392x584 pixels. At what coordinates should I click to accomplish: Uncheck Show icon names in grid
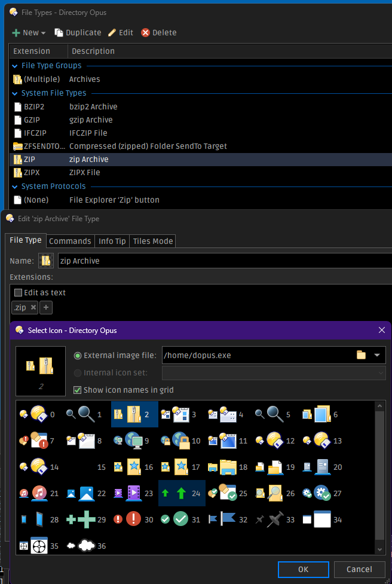(78, 390)
